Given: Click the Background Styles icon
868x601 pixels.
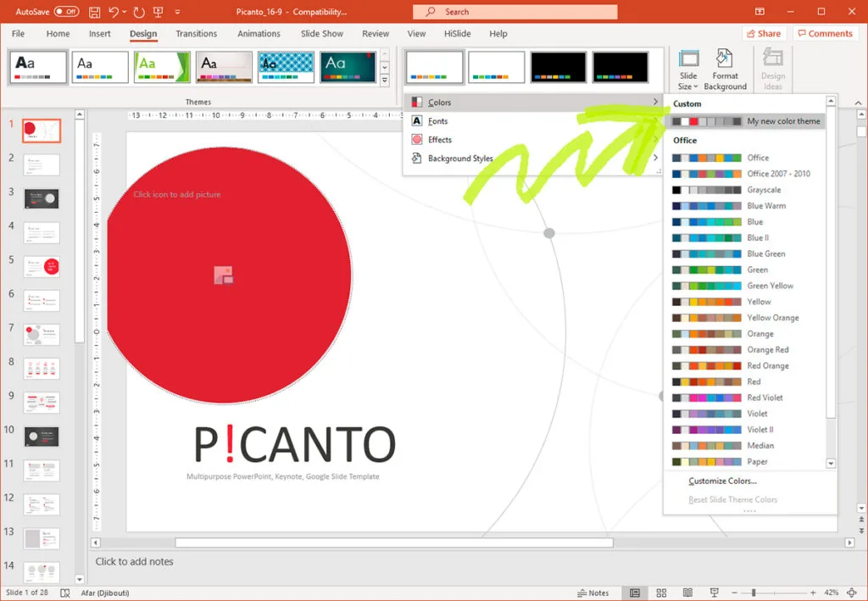Looking at the screenshot, I should (417, 159).
